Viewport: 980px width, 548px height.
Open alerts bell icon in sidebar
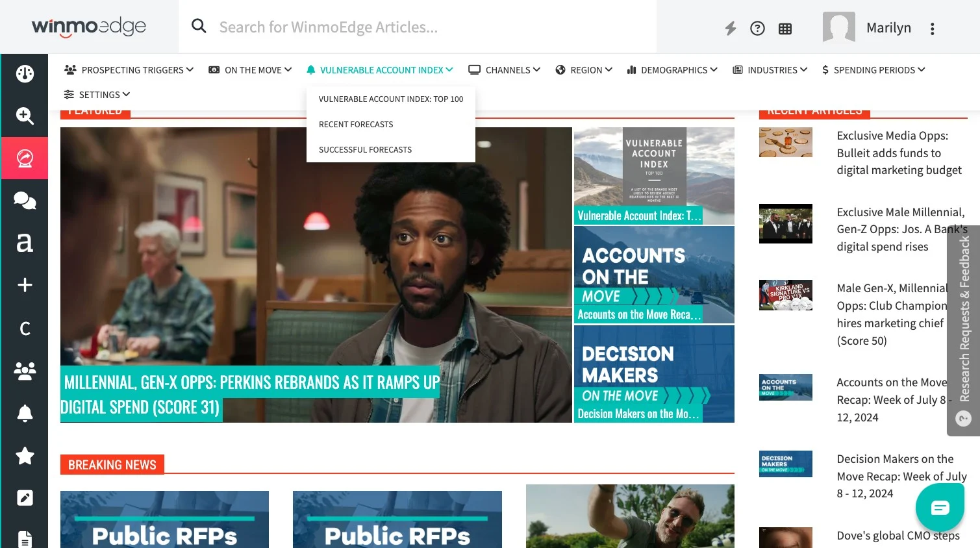[25, 413]
